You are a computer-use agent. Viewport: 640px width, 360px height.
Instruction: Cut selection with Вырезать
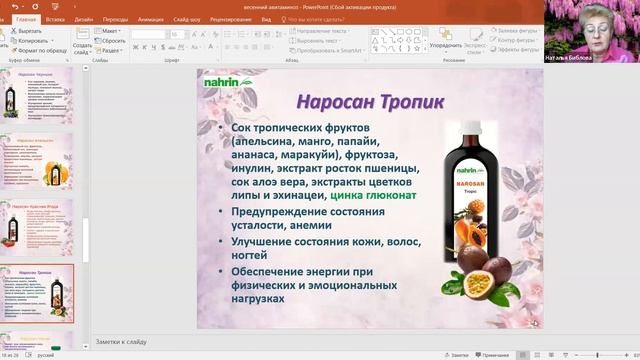pyautogui.click(x=27, y=31)
